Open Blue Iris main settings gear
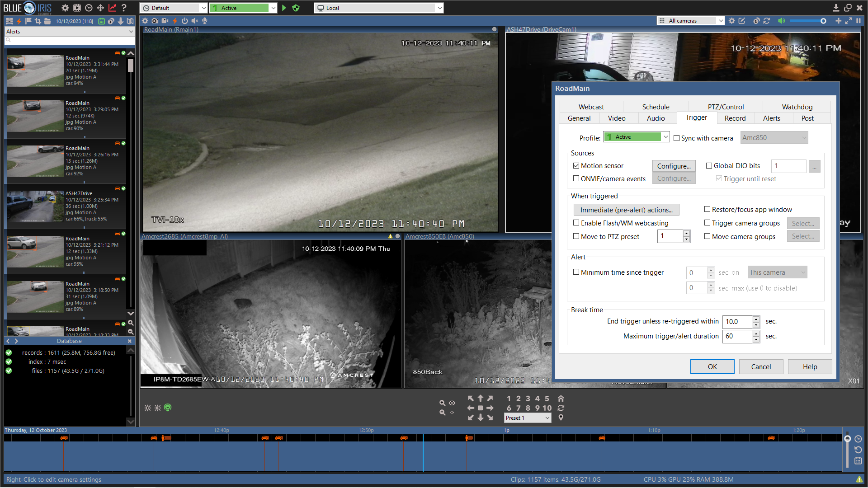The width and height of the screenshot is (868, 488). [65, 8]
